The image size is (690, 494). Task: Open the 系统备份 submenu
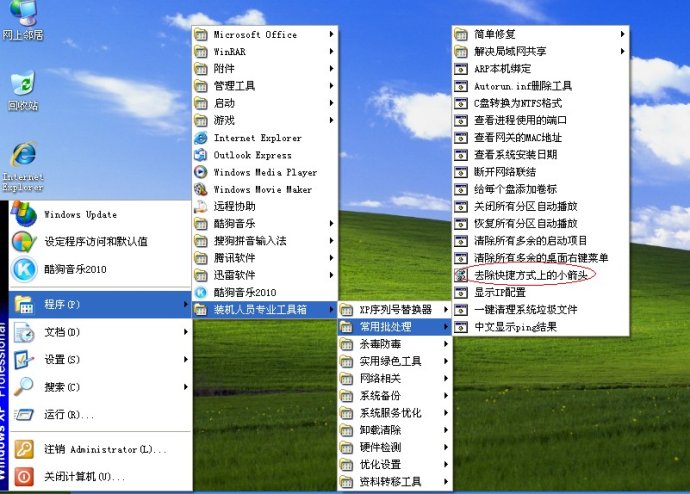pos(395,395)
